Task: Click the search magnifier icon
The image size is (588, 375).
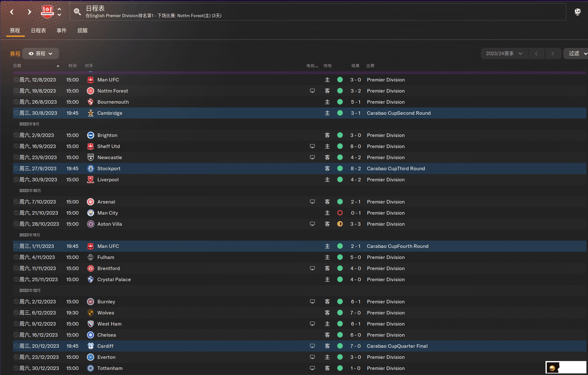Action: point(77,12)
